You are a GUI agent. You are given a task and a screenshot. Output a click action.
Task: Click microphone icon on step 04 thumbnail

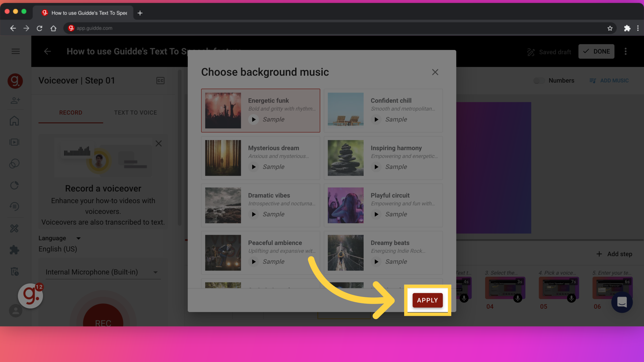click(x=518, y=298)
